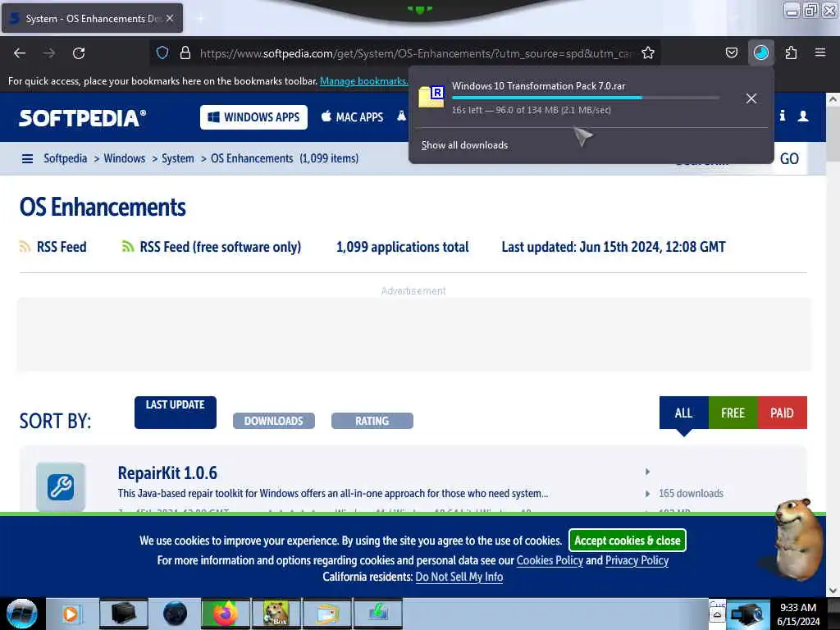This screenshot has height=630, width=840.
Task: Click page scrollbar down arrow
Action: tap(833, 591)
